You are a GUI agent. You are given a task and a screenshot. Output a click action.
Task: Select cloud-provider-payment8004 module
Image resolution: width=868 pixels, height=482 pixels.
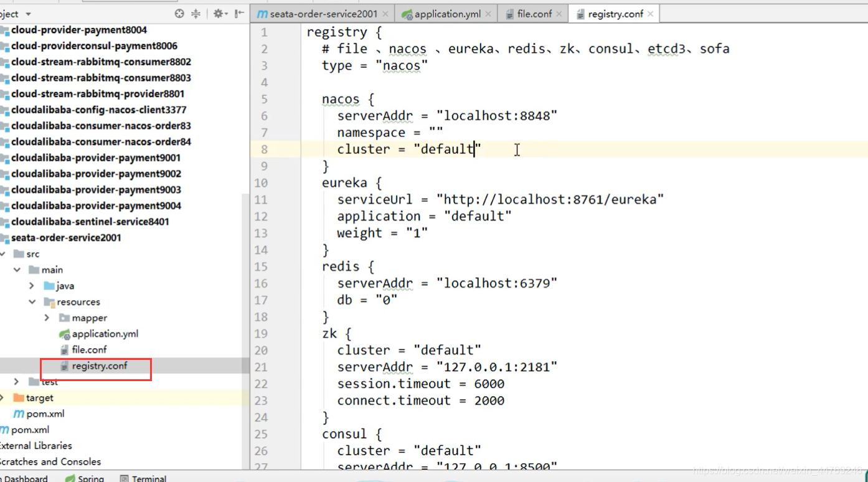click(x=78, y=30)
